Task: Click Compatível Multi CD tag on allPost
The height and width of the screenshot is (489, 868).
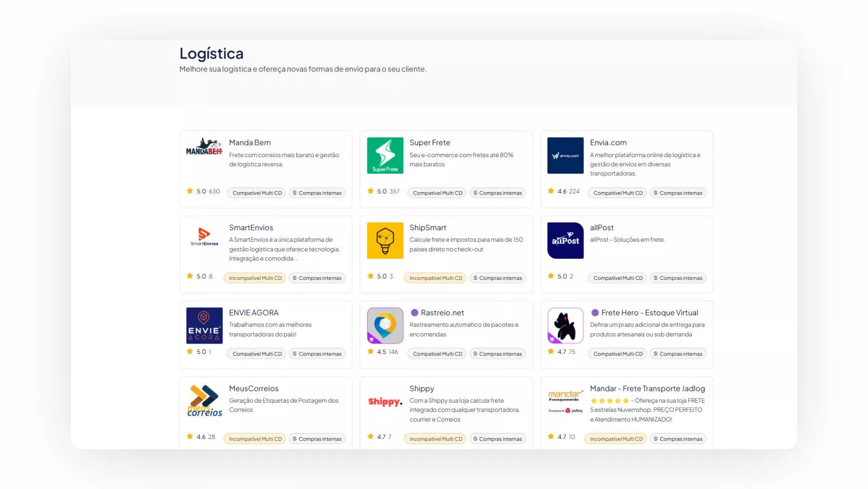Action: click(618, 278)
